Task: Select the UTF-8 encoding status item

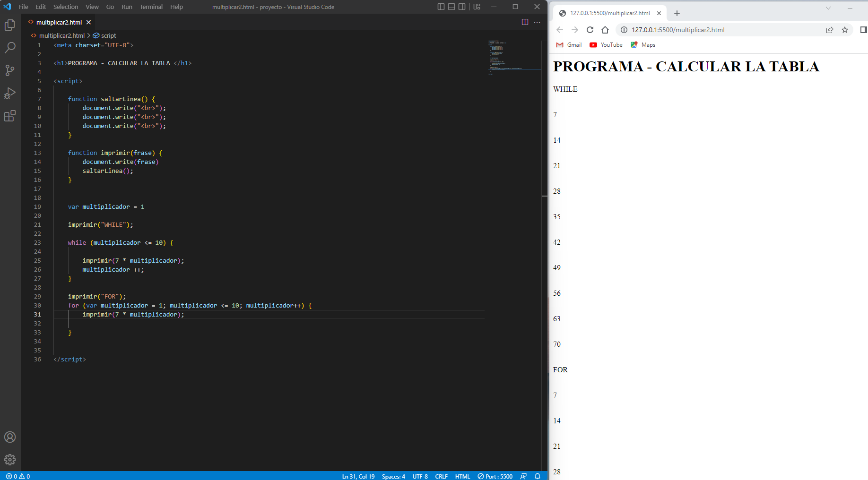Action: point(420,476)
